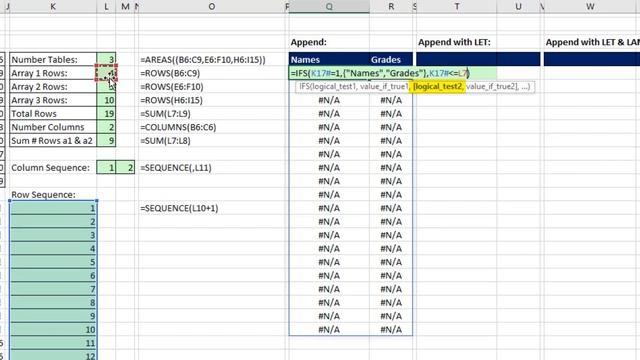Click the 'Array 1 Rows:' label cell

pos(53,73)
